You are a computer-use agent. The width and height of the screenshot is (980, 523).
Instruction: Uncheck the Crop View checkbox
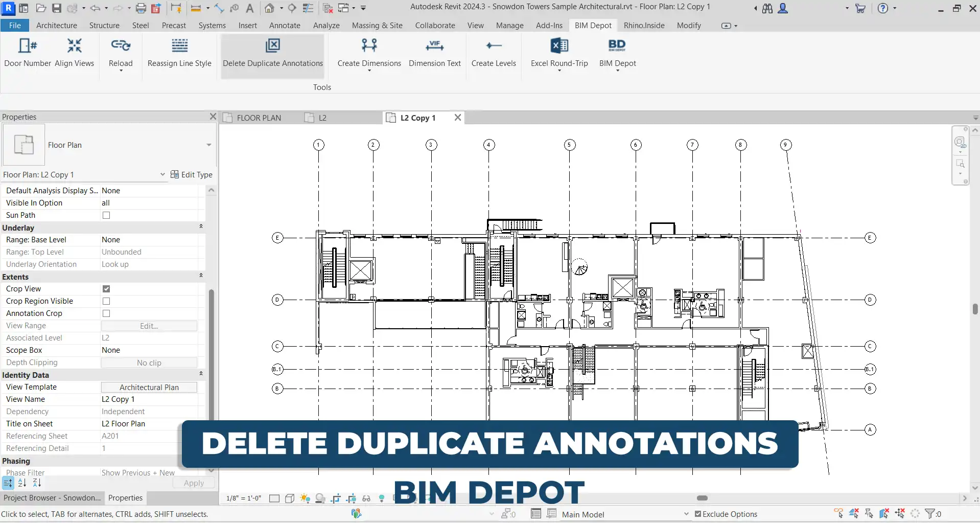point(106,289)
